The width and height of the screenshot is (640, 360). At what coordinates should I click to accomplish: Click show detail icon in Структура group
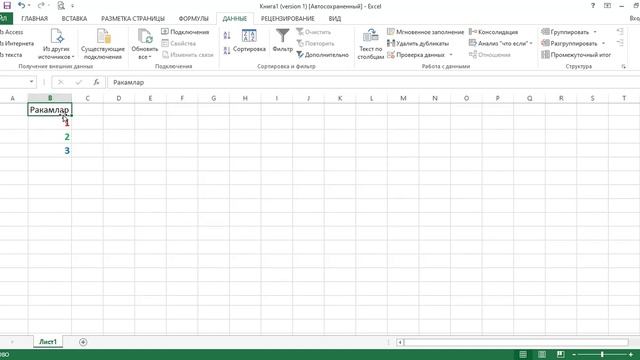tap(620, 31)
